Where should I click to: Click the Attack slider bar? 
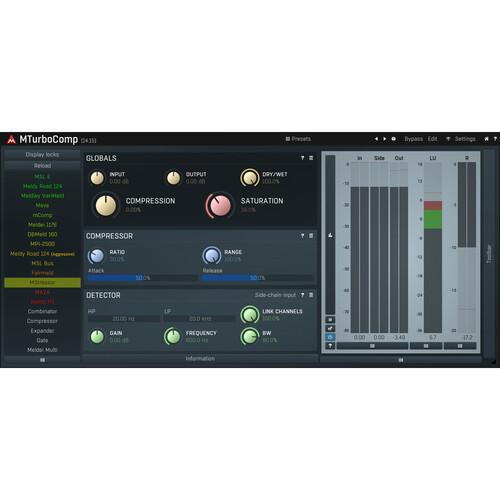pos(143,278)
